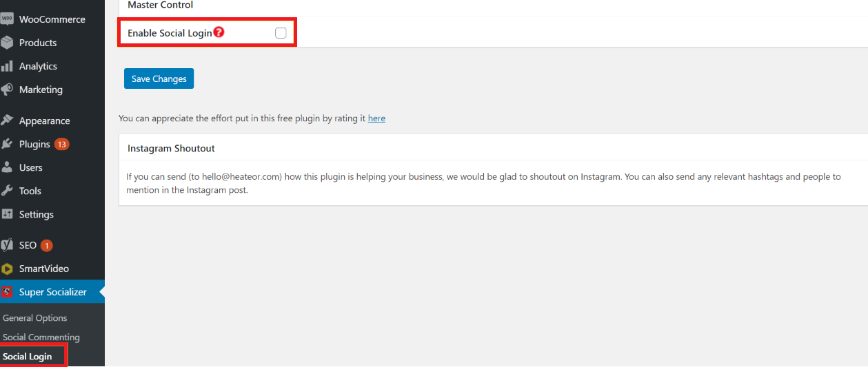Click the Settings sliders icon
This screenshot has width=868, height=367.
click(x=7, y=214)
